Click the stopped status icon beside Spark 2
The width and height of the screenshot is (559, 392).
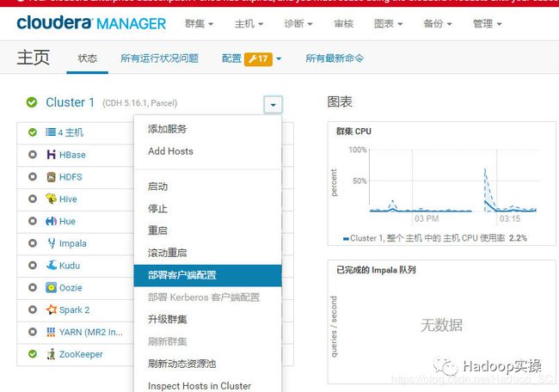[33, 309]
